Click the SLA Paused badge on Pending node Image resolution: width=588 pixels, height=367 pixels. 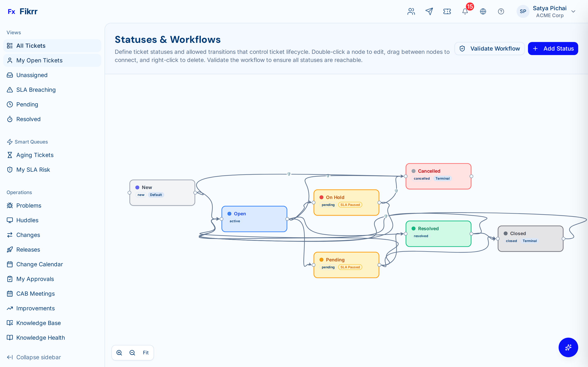tap(350, 267)
